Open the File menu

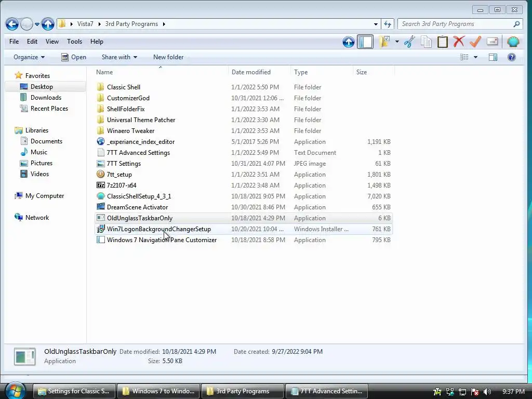pos(14,42)
